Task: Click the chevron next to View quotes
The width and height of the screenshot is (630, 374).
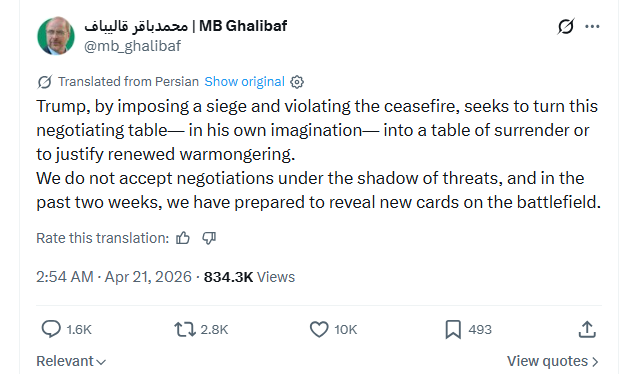Action: (595, 362)
